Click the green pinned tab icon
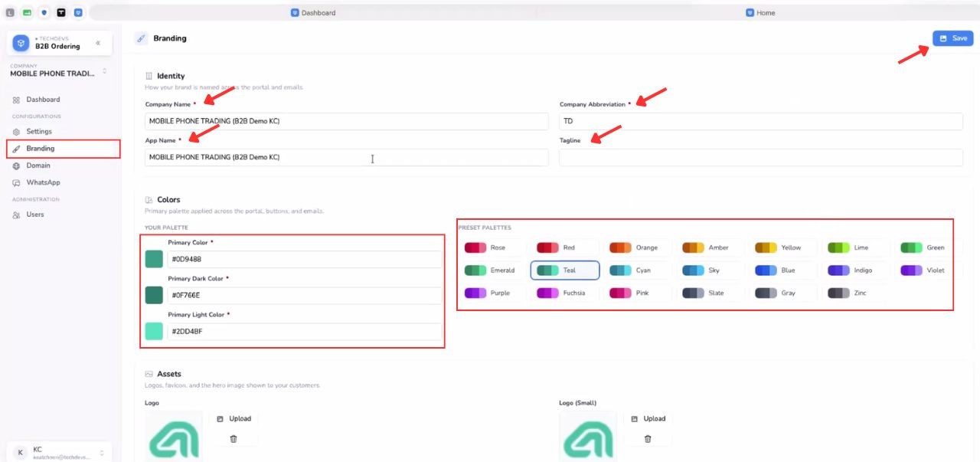 tap(27, 13)
